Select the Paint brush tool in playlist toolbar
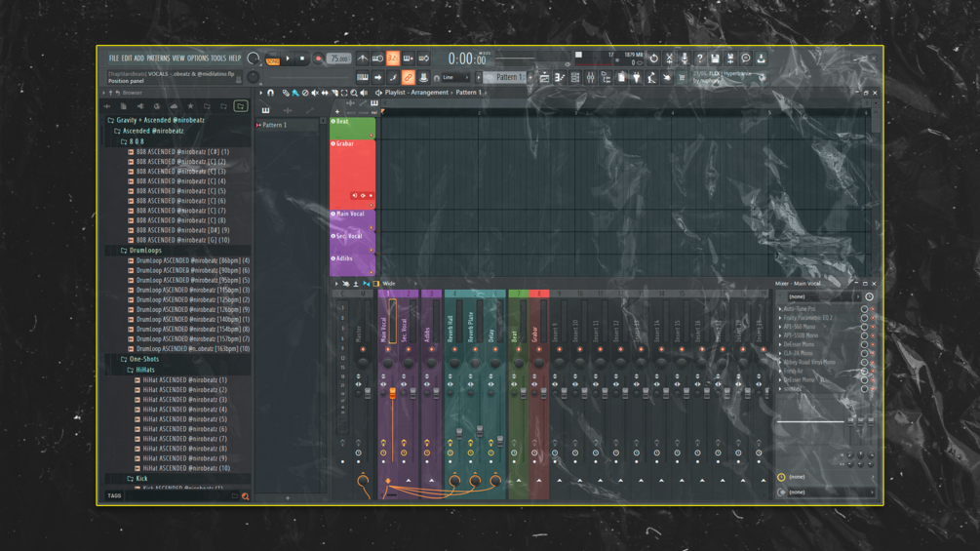980x551 pixels. point(295,93)
